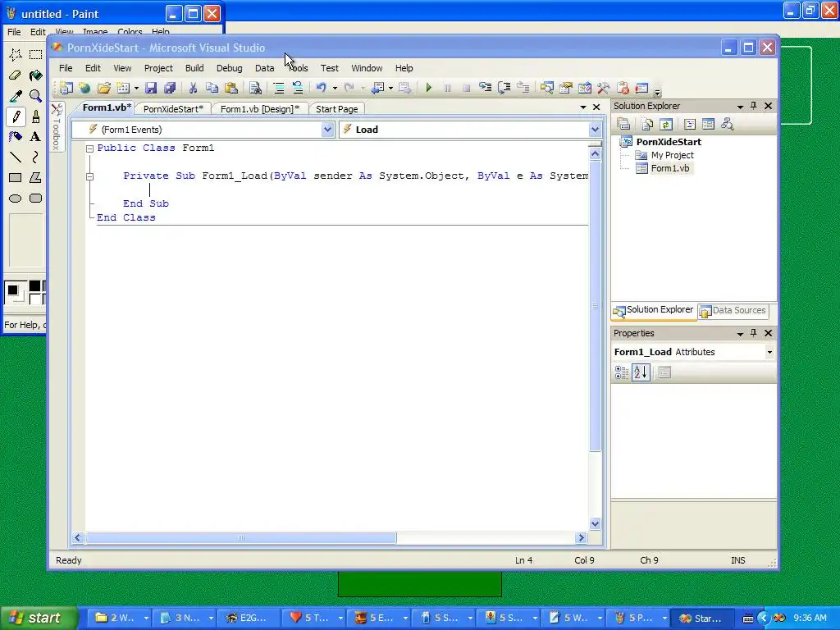Toggle auto-hide pin on Solution Explorer
Viewport: 840px width, 630px height.
(x=754, y=106)
